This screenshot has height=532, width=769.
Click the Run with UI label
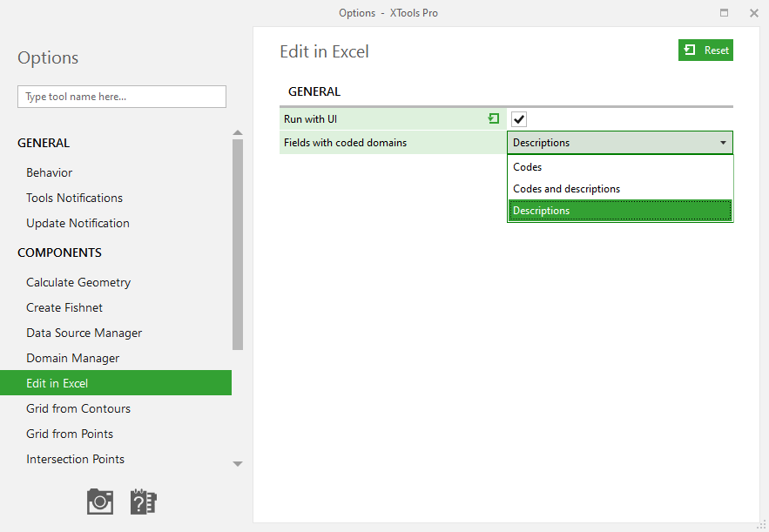310,119
